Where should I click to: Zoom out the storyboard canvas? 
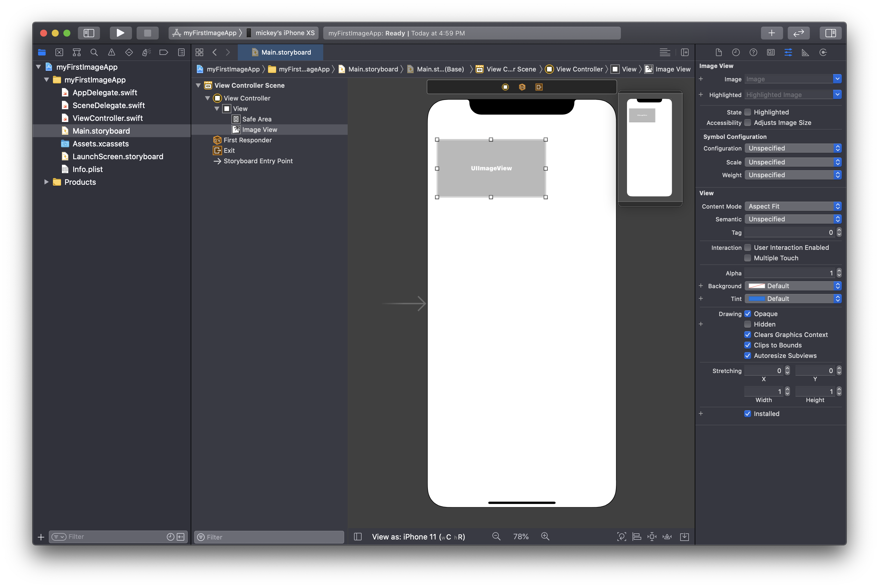[x=496, y=537]
